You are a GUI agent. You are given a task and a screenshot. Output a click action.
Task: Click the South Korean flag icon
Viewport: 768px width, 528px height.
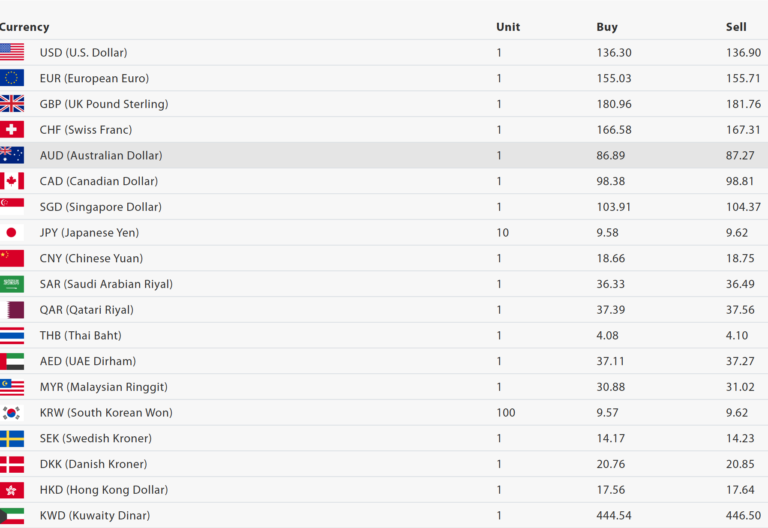tap(12, 413)
